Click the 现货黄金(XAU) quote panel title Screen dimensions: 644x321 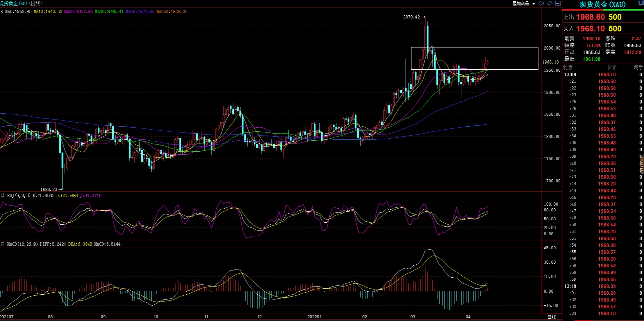pyautogui.click(x=602, y=4)
